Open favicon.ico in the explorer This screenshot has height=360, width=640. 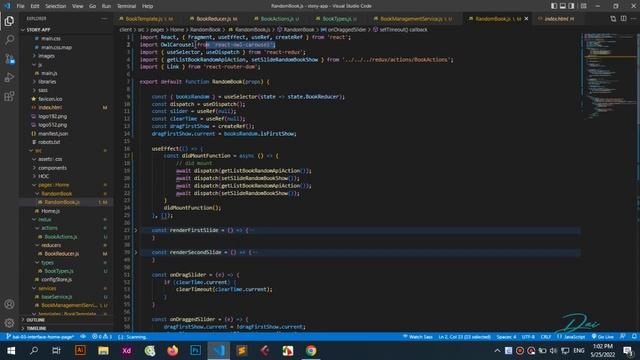coord(50,99)
